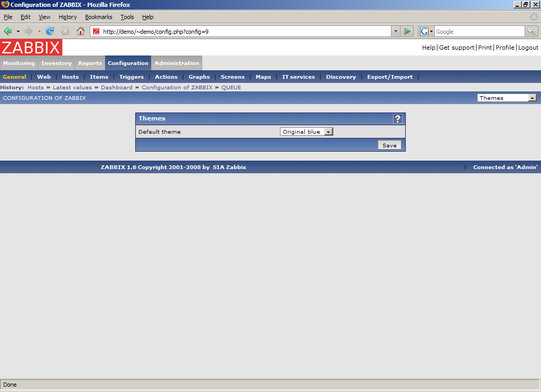Open the Maps submenu item
The height and width of the screenshot is (392, 541).
(x=263, y=77)
